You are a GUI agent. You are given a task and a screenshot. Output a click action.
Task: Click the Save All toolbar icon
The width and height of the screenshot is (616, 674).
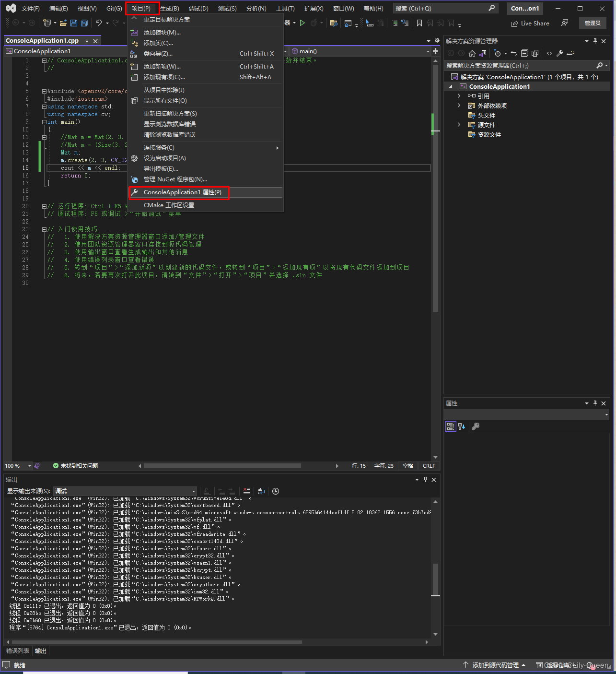(x=84, y=23)
